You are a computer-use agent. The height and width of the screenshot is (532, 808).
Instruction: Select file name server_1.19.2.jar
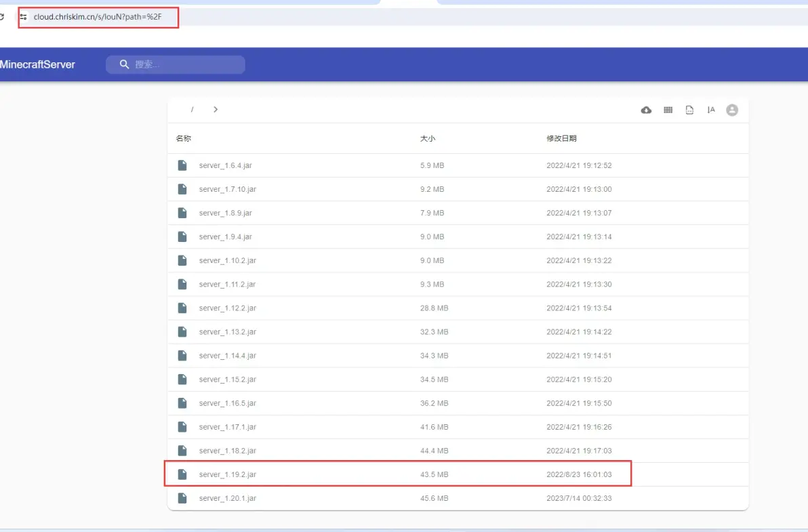point(227,474)
